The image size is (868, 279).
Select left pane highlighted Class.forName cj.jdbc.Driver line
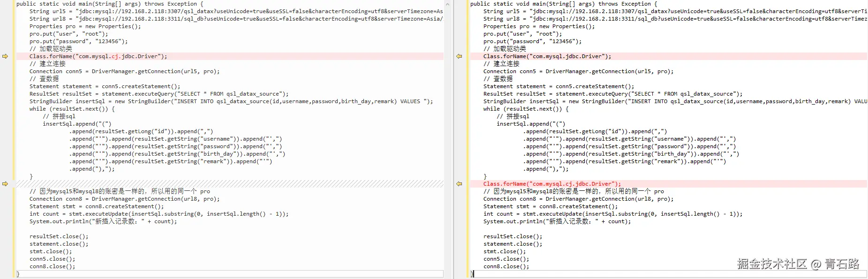[x=230, y=56]
